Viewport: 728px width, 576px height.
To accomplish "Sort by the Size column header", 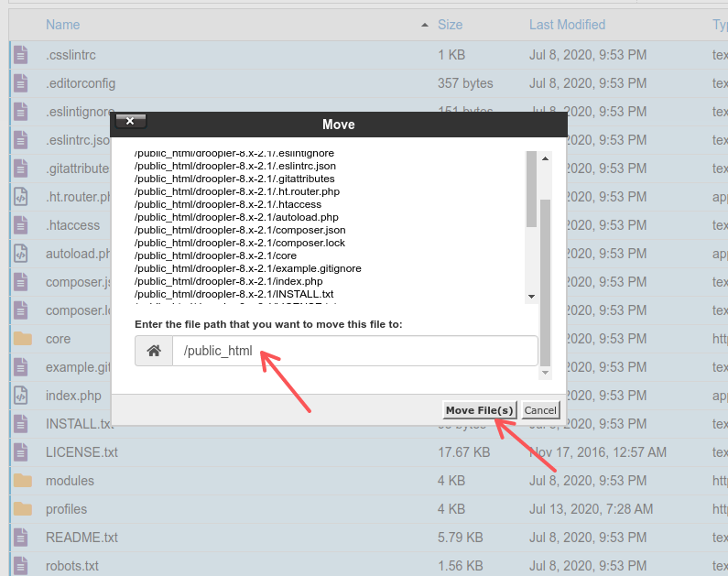I will pyautogui.click(x=450, y=25).
